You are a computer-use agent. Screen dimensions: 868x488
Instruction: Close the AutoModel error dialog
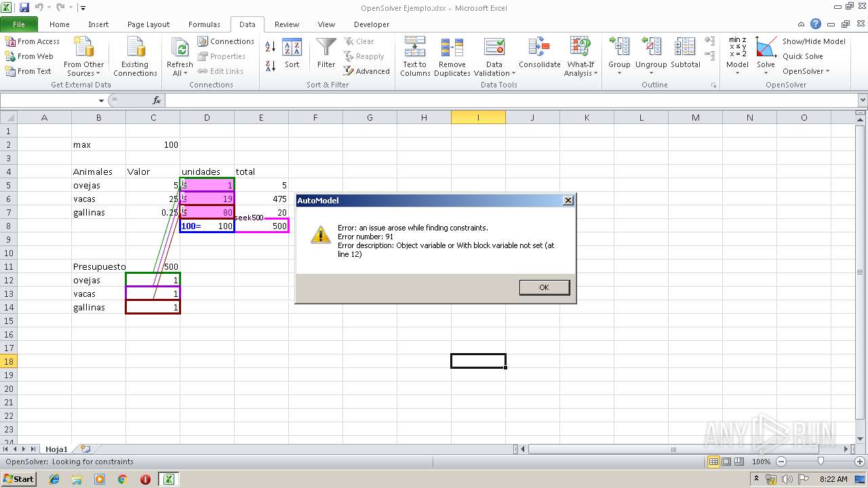pos(568,200)
